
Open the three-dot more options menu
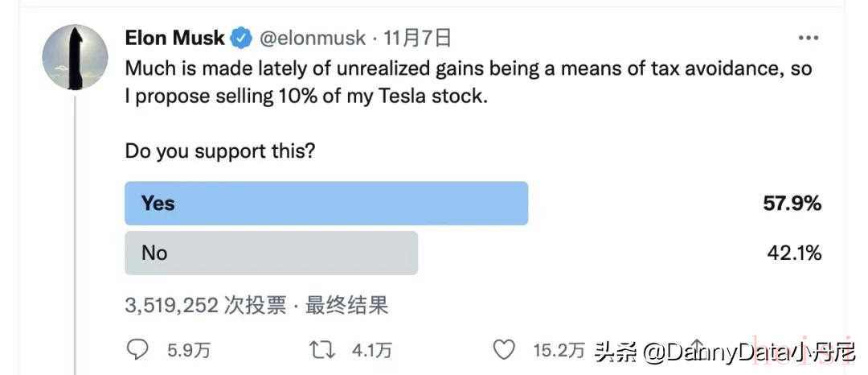[807, 38]
